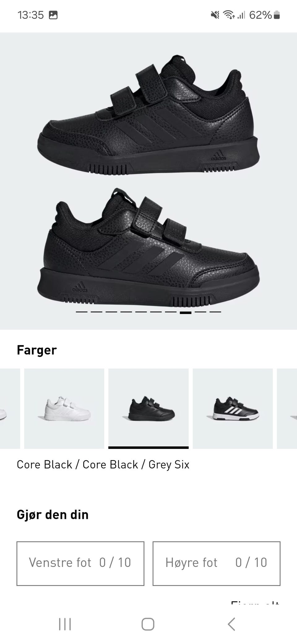Jump to the first image carousel indicator
Screen dimensions: 297x644
click(82, 312)
